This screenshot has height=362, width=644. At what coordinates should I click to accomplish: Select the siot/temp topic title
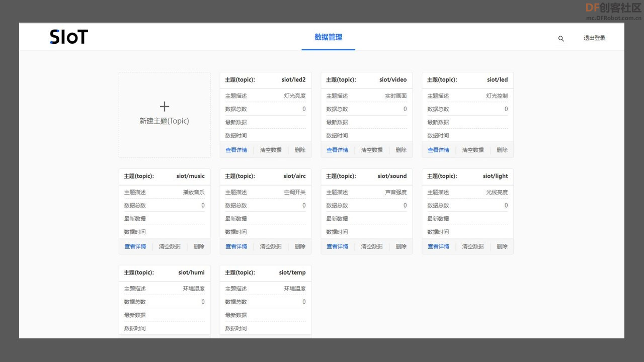click(292, 273)
